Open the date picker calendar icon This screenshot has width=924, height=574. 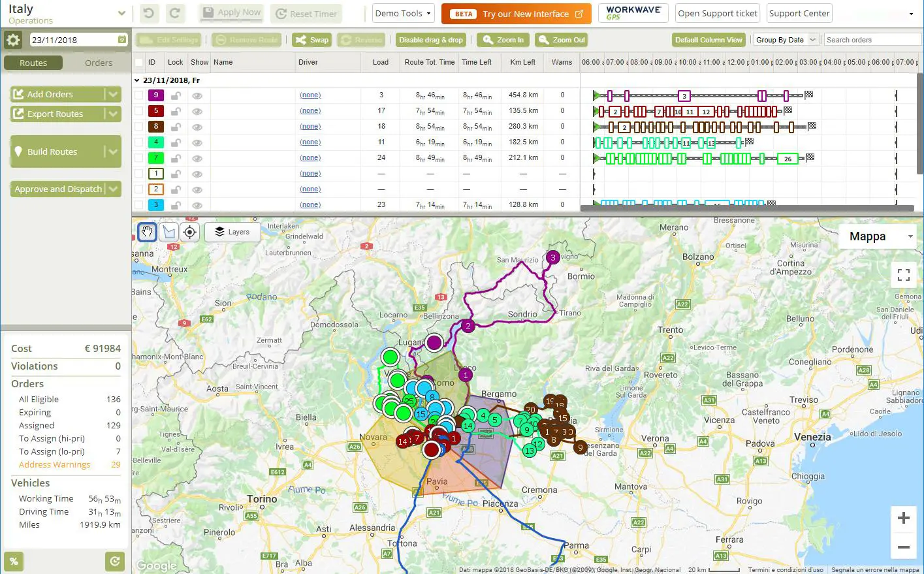coord(122,40)
